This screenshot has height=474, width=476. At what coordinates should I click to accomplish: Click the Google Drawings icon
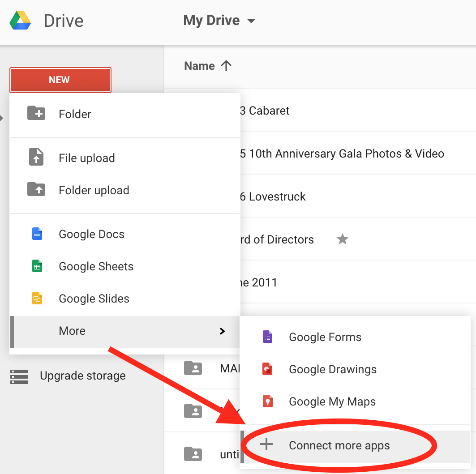267,369
